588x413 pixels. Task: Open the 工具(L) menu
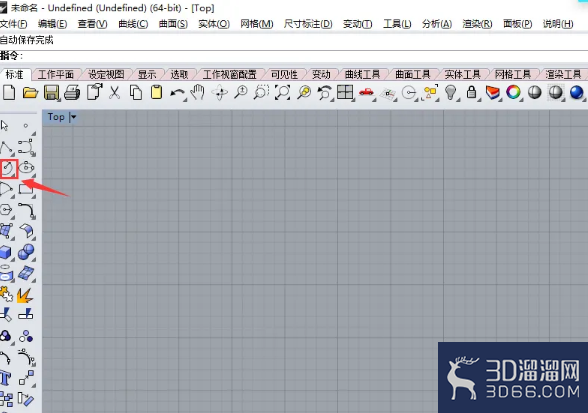(397, 24)
